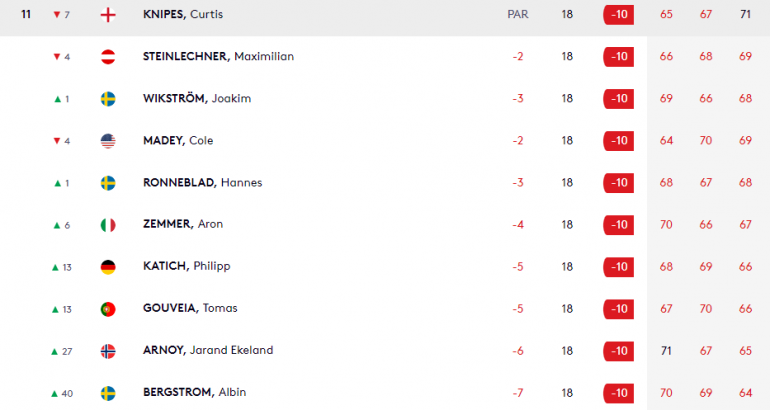Click the red down arrow for Knipes

pyautogui.click(x=56, y=15)
